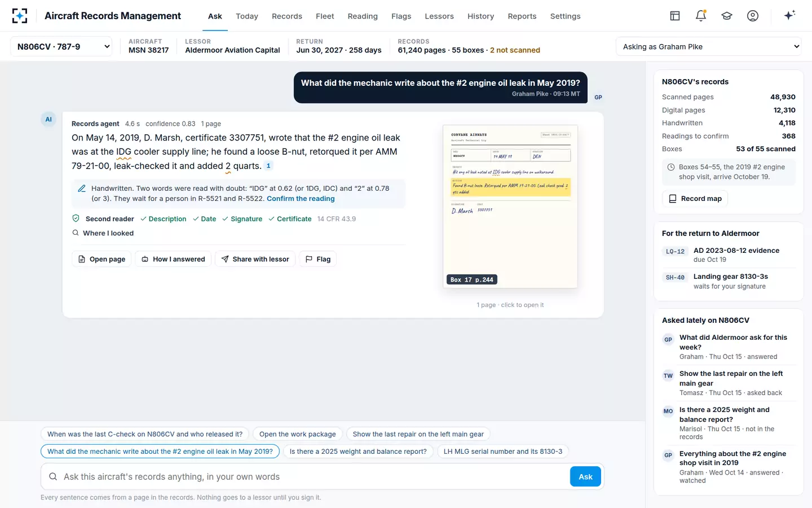This screenshot has height=508, width=812.
Task: Go to the Lessors tab
Action: click(x=439, y=16)
